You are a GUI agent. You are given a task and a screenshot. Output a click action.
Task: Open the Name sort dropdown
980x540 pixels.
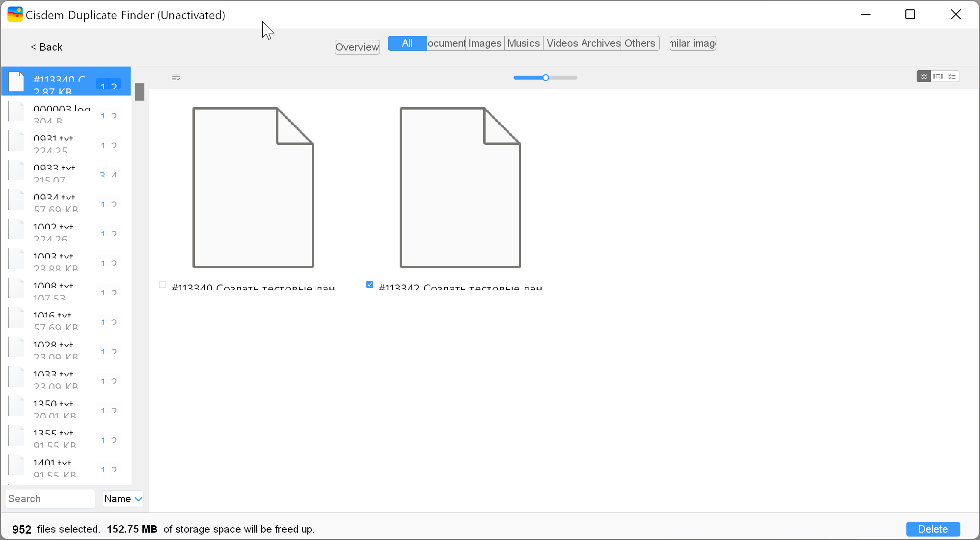(123, 499)
